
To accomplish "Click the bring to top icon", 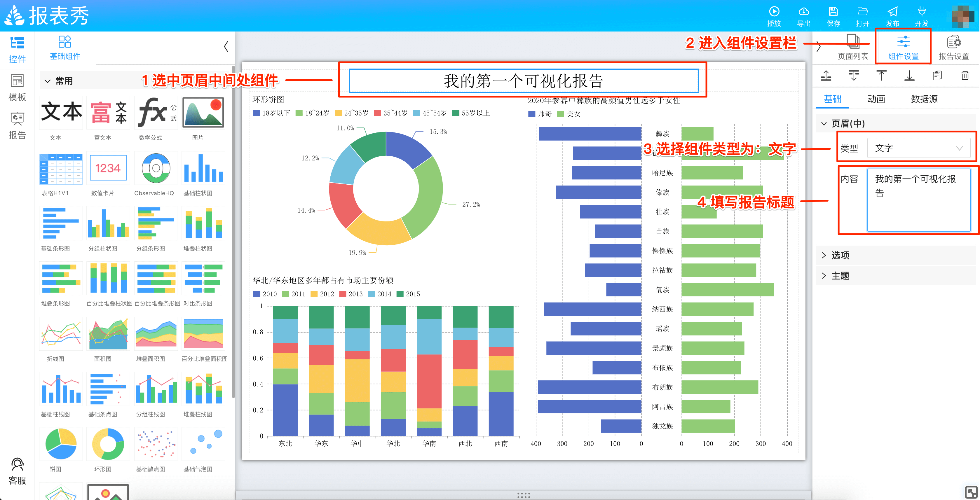I will click(x=881, y=75).
